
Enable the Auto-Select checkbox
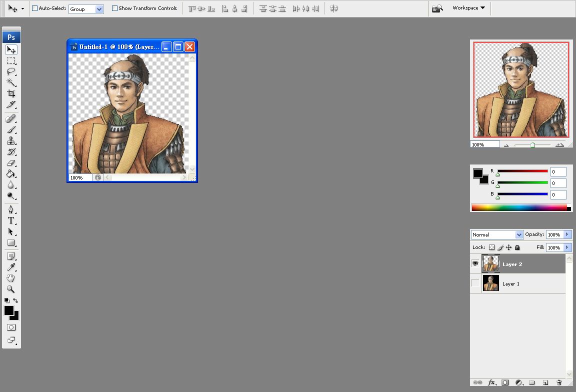(35, 8)
